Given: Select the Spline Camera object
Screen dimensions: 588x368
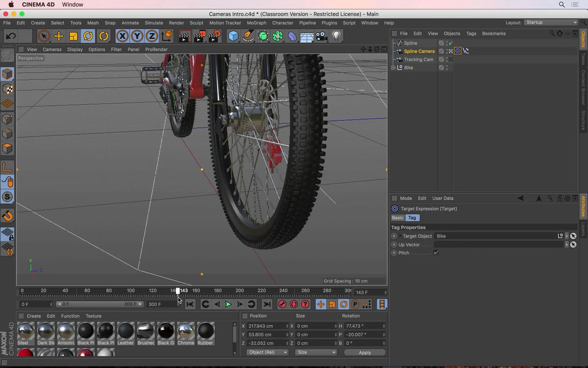Looking at the screenshot, I should 419,51.
